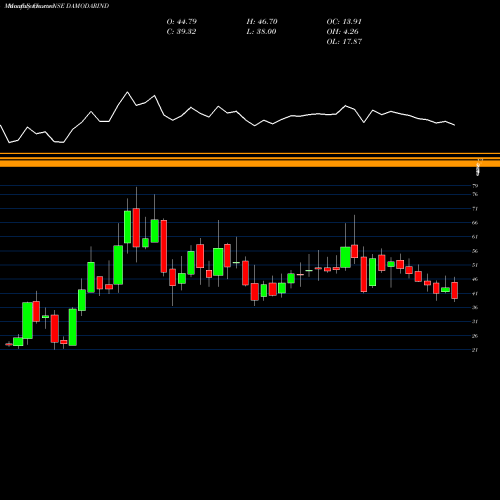Click the 26 price axis label
This screenshot has width=500, height=500.
pos(475,336)
